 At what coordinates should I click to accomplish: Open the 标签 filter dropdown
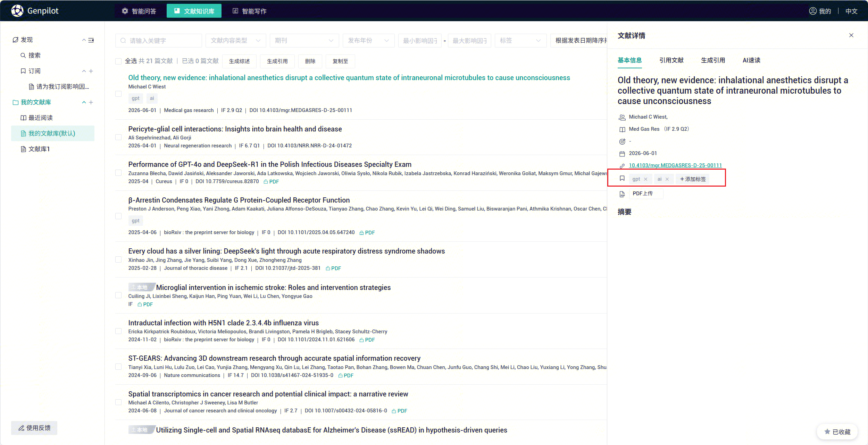pos(520,41)
